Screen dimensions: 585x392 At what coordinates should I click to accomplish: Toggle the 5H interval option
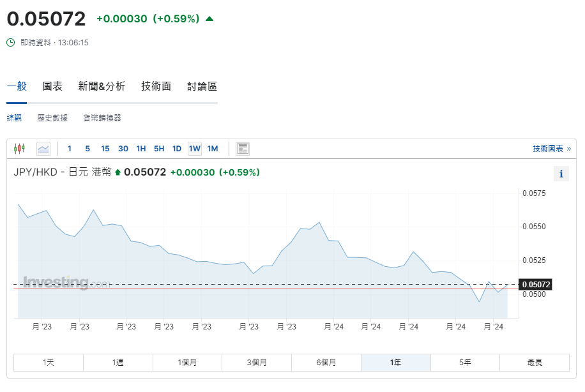(x=159, y=148)
